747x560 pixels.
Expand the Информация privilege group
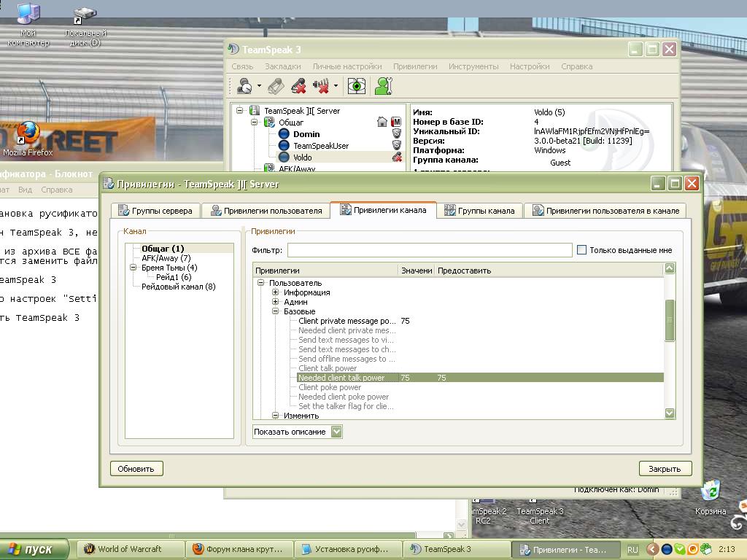point(276,292)
